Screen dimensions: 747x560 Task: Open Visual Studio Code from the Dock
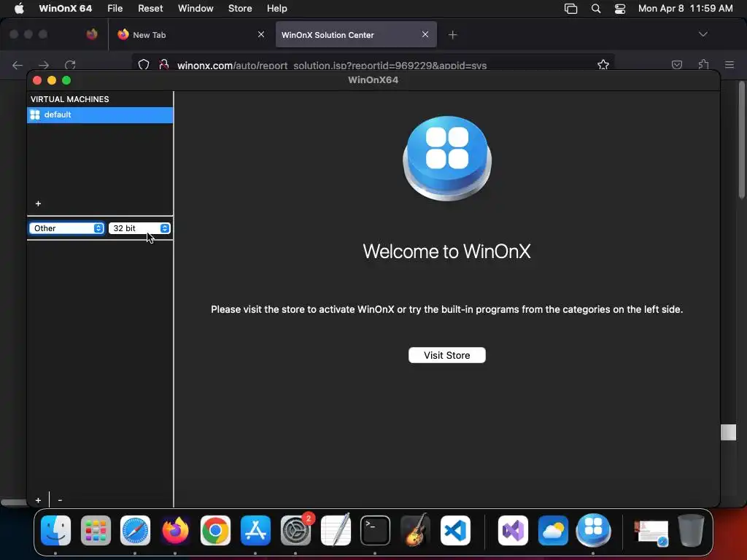coord(455,531)
